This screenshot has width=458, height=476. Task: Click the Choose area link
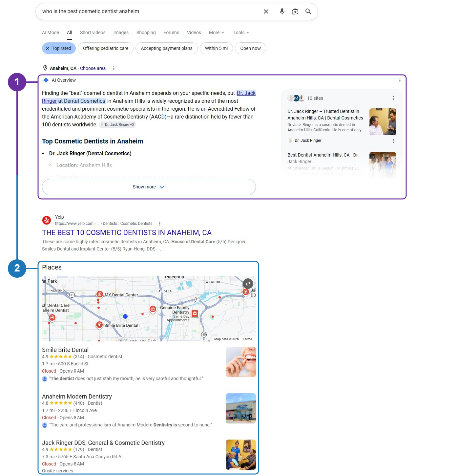coord(93,68)
